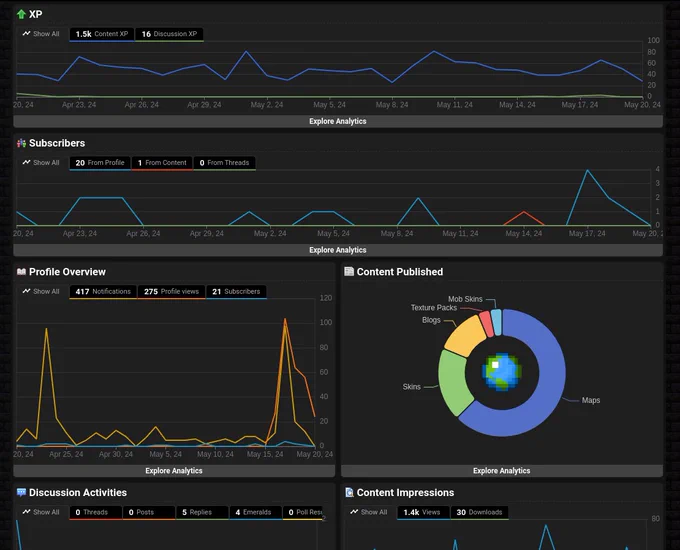680x550 pixels.
Task: Show all series in Profile Overview chart
Action: coord(41,291)
